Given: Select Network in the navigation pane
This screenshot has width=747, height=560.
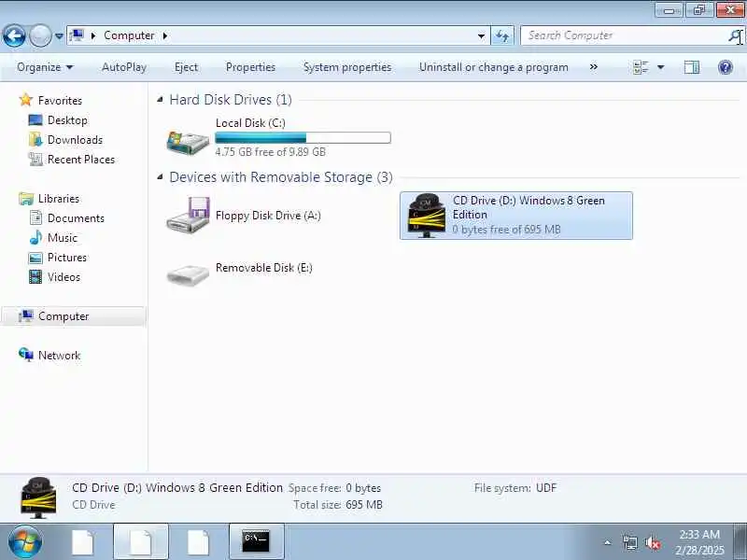Looking at the screenshot, I should pos(59,356).
